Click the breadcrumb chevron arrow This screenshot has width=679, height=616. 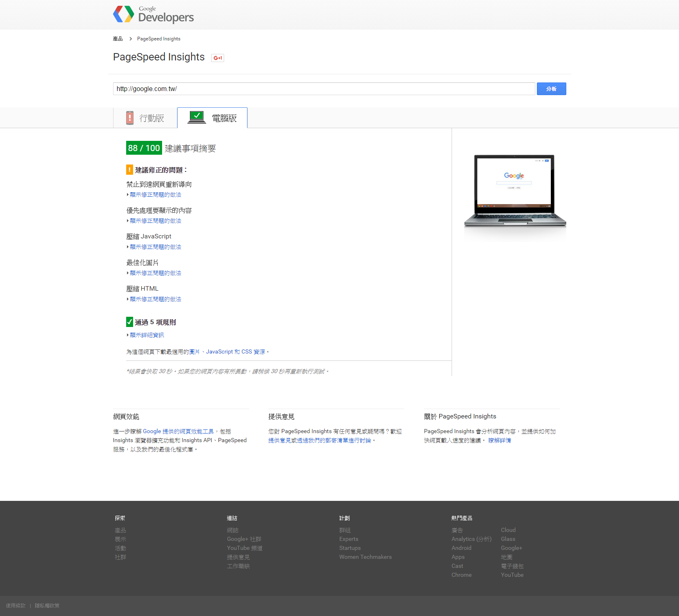130,39
